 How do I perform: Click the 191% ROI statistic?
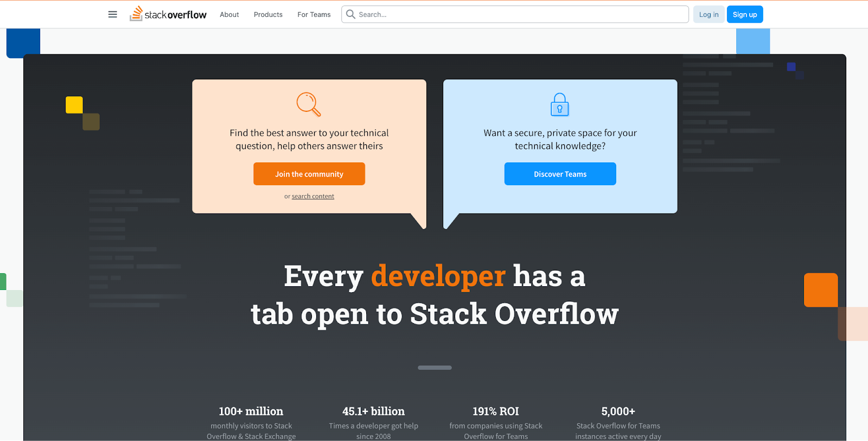coord(496,411)
